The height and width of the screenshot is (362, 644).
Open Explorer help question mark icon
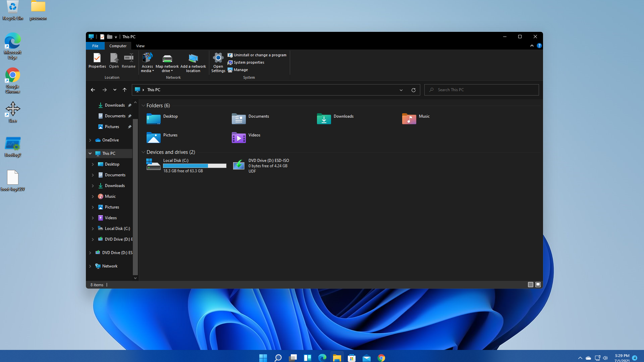click(x=539, y=46)
